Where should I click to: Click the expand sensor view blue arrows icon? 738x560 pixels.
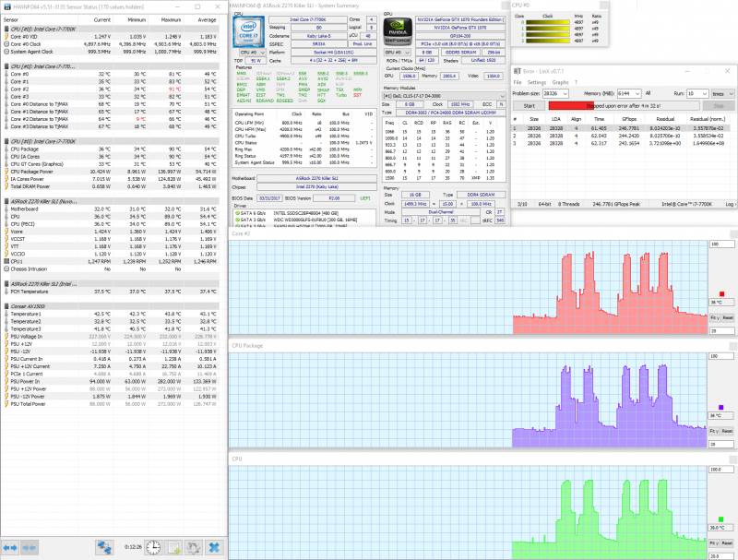tap(10, 548)
